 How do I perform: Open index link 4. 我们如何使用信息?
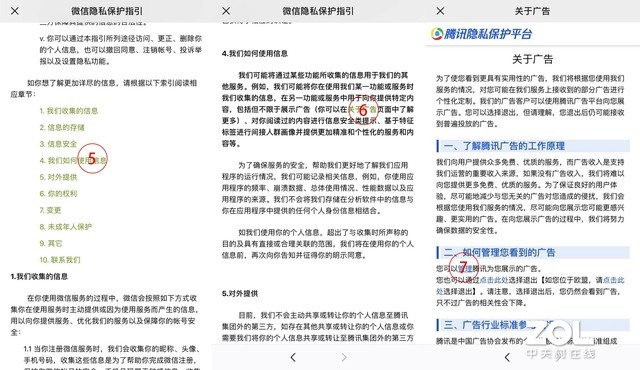(73, 160)
